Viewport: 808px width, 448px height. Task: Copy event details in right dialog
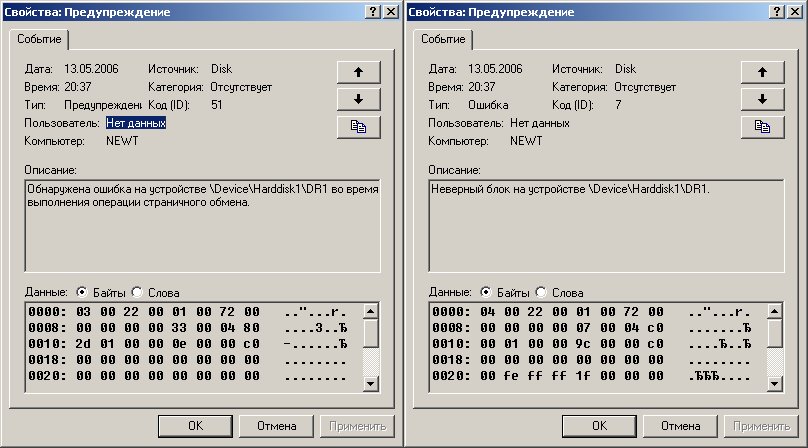tap(763, 127)
